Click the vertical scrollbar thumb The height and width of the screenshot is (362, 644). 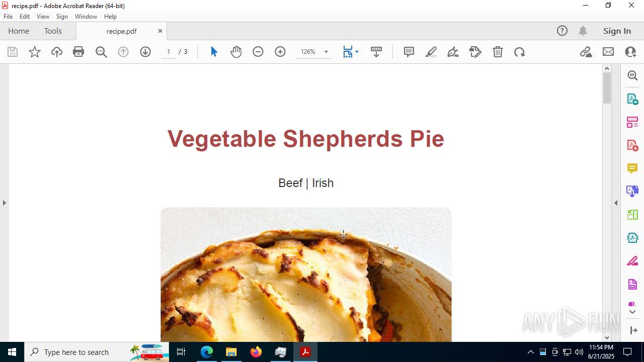[x=607, y=88]
